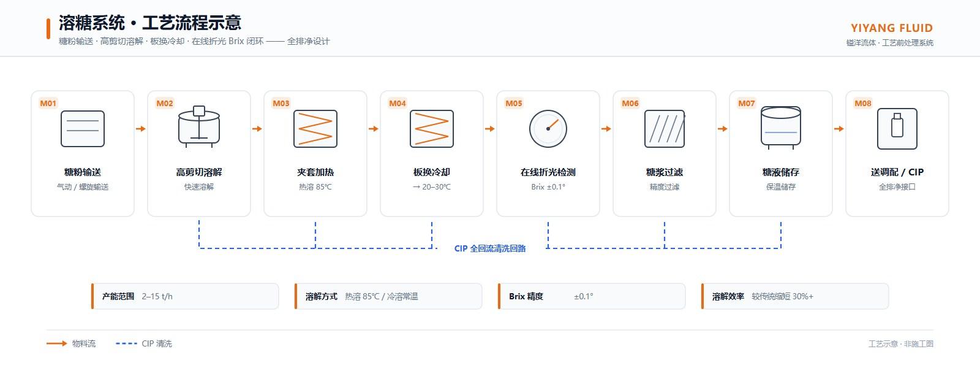Click the M03 badge label
This screenshot has height=368, width=980.
click(x=281, y=103)
